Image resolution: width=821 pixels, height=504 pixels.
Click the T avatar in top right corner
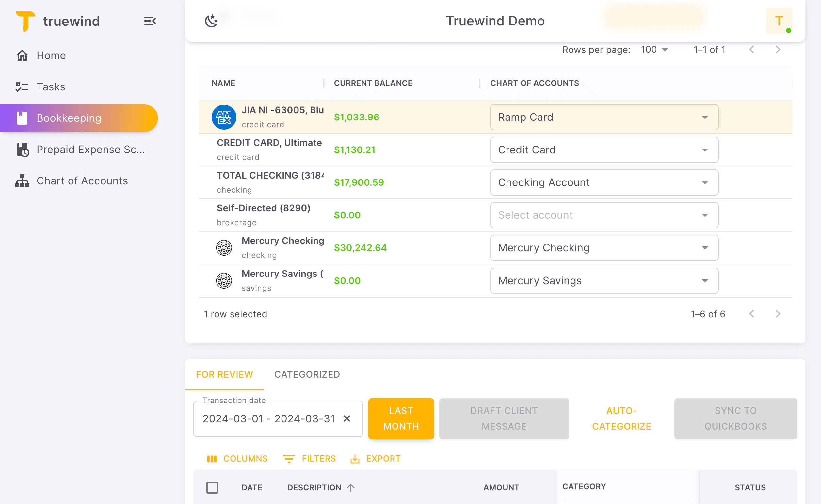tap(779, 21)
